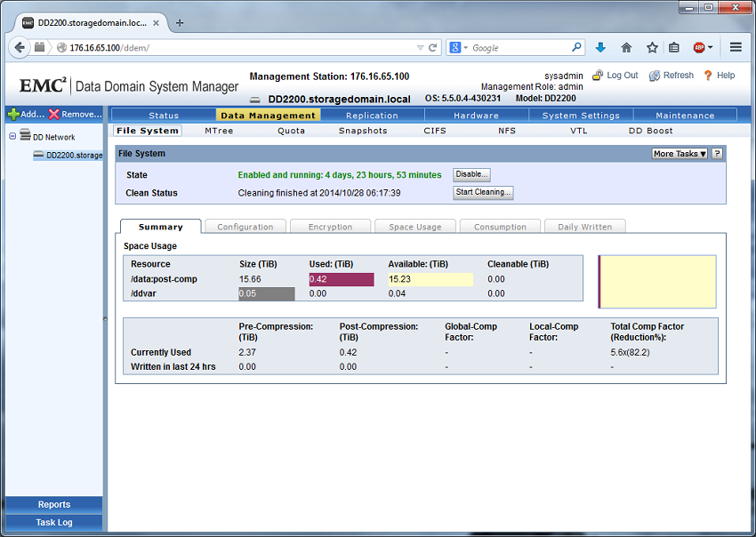Screen dimensions: 756x537
Task: Open a new browser tab with plus
Action: click(180, 23)
